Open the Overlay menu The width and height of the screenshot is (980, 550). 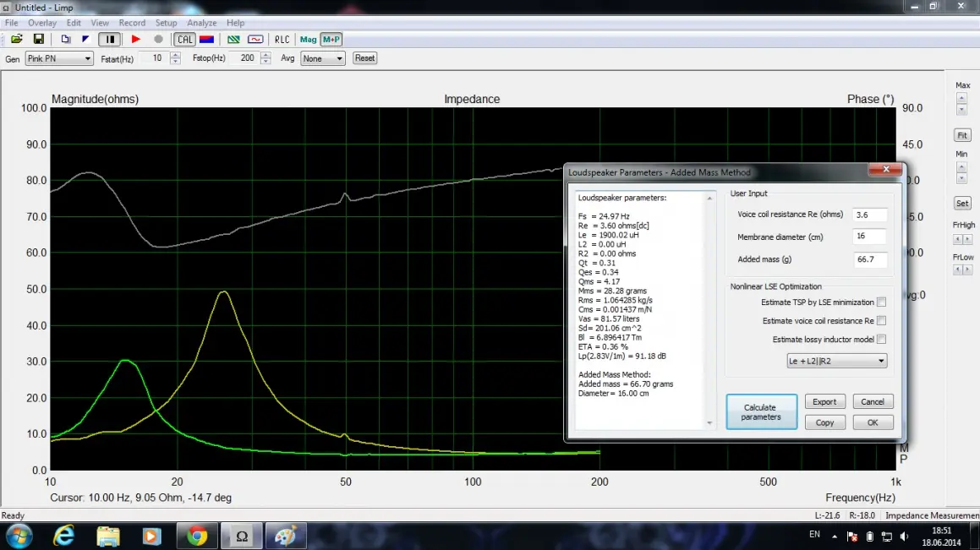[x=42, y=23]
